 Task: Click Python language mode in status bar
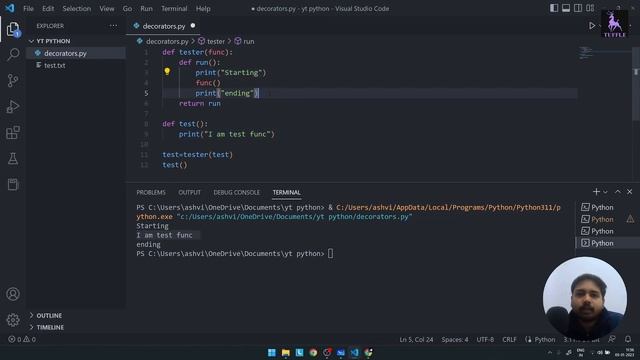(x=544, y=340)
